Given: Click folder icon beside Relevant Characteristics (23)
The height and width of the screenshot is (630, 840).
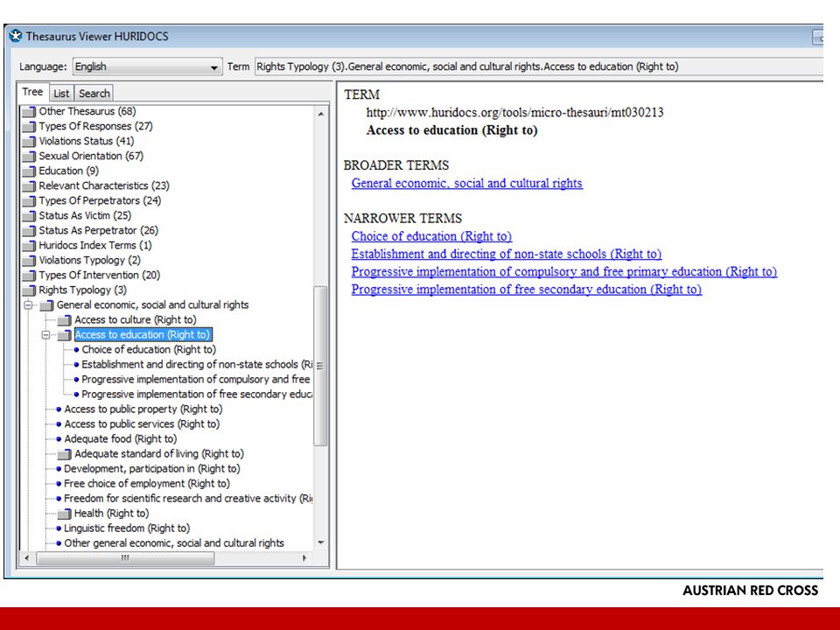Looking at the screenshot, I should tap(29, 185).
